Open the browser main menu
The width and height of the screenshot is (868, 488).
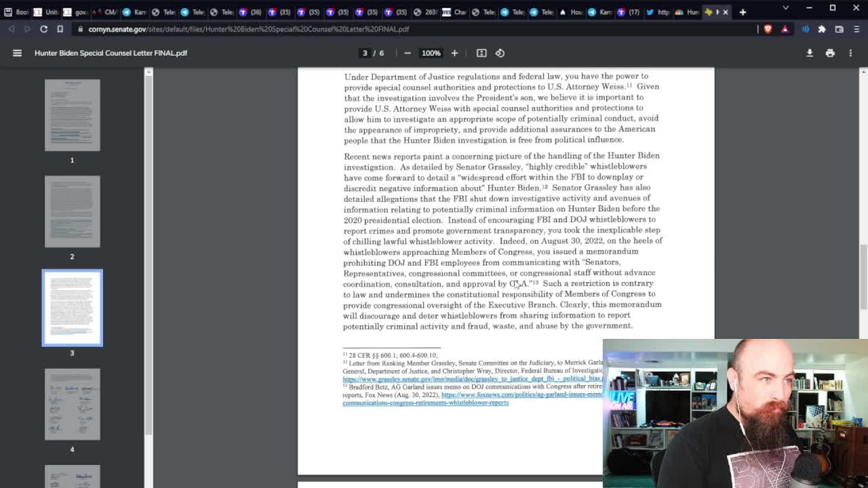tap(856, 29)
